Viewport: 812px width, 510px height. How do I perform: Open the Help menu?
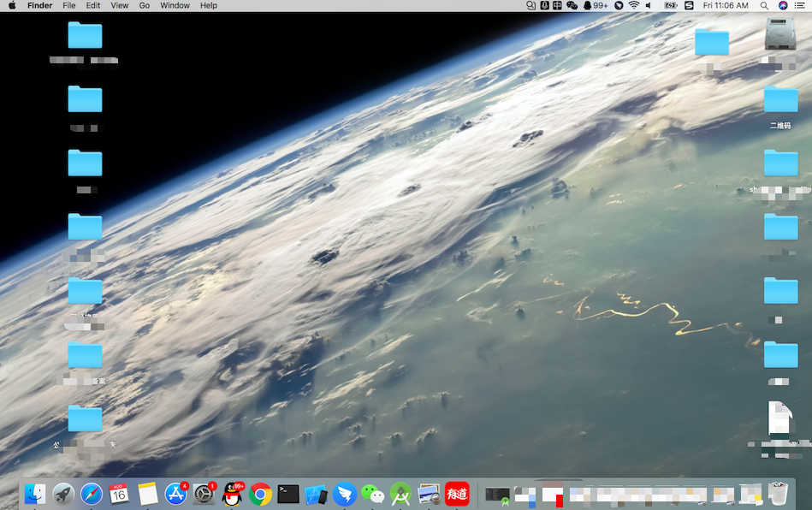click(209, 5)
